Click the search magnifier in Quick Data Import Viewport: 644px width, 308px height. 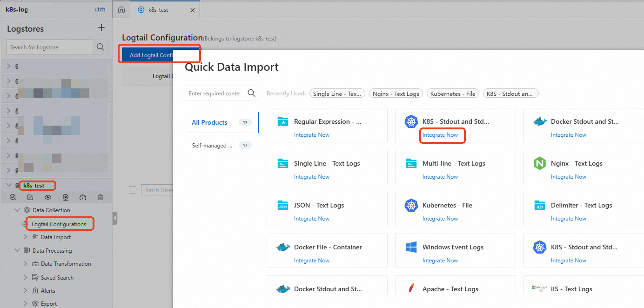tap(252, 93)
